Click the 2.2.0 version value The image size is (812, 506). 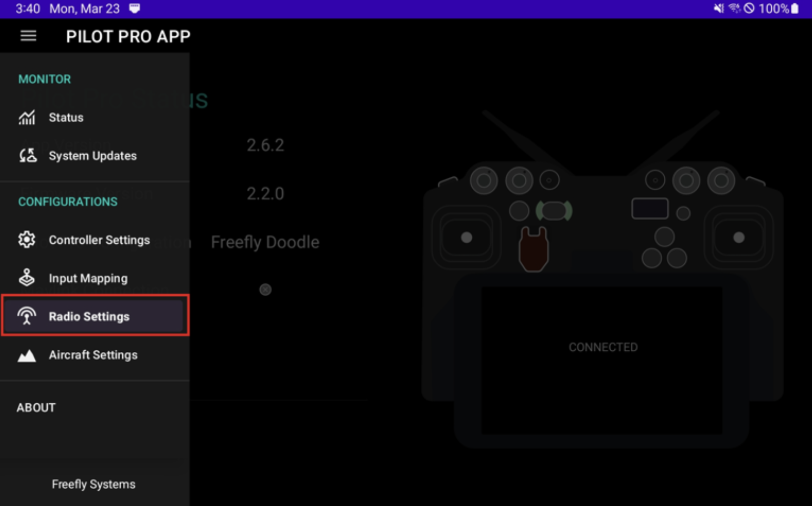(265, 193)
